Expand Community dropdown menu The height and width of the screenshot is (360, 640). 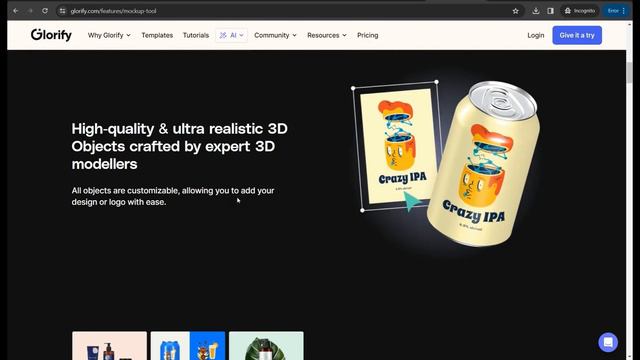coord(276,36)
